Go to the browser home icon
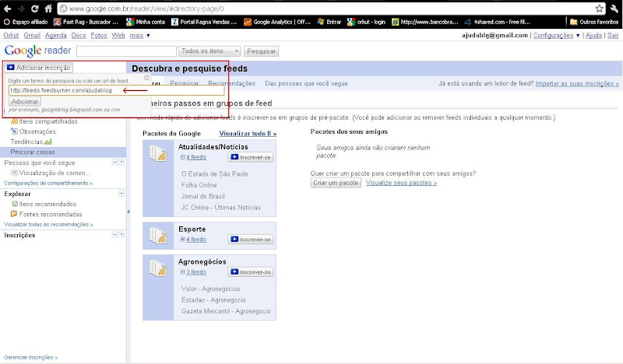 [48, 9]
